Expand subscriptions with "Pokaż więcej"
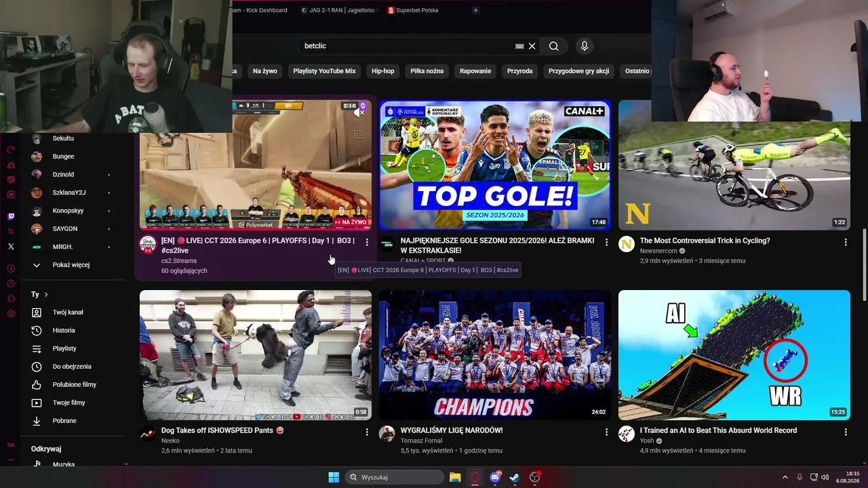 click(x=71, y=265)
